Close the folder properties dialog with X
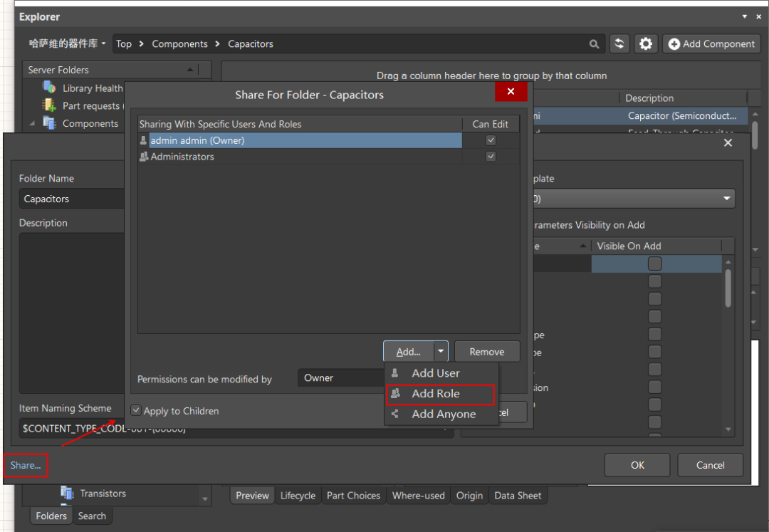Screen dimensions: 769x532 click(x=728, y=142)
